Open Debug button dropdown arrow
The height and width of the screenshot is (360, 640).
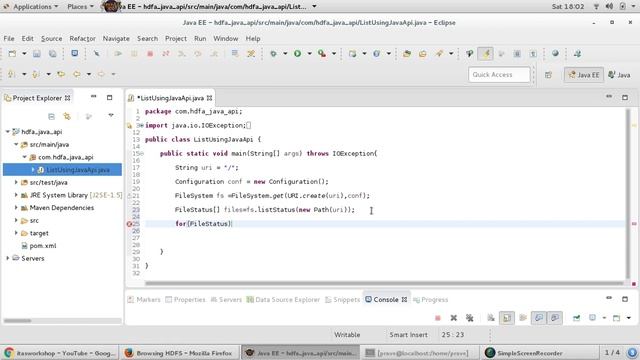coord(285,53)
